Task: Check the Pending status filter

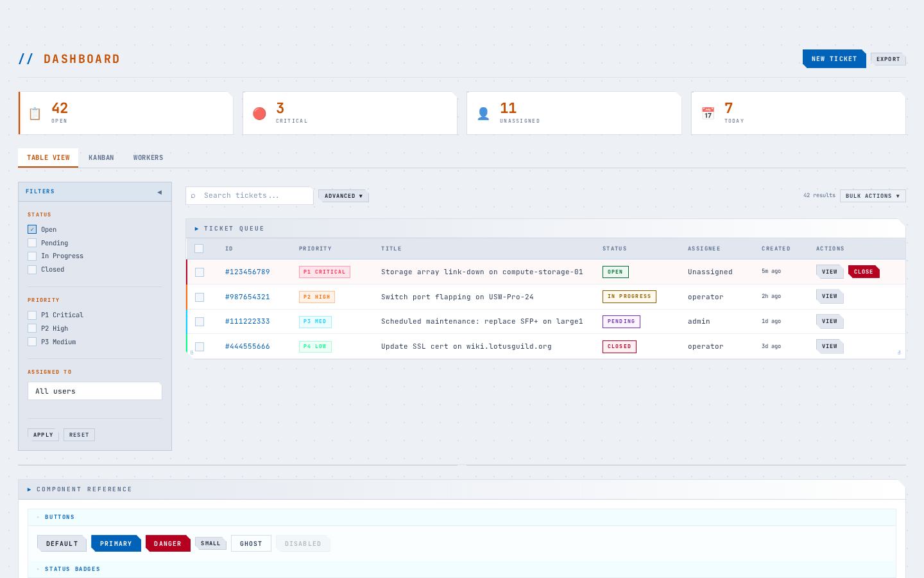Action: point(32,243)
